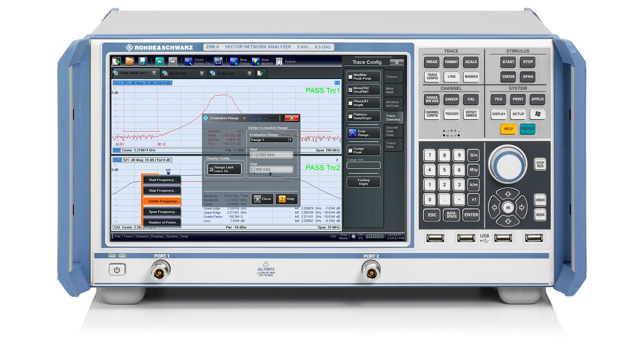Click the transparency slider in the dialog titlebar
Screen dimensions: 644x343
(x=265, y=118)
